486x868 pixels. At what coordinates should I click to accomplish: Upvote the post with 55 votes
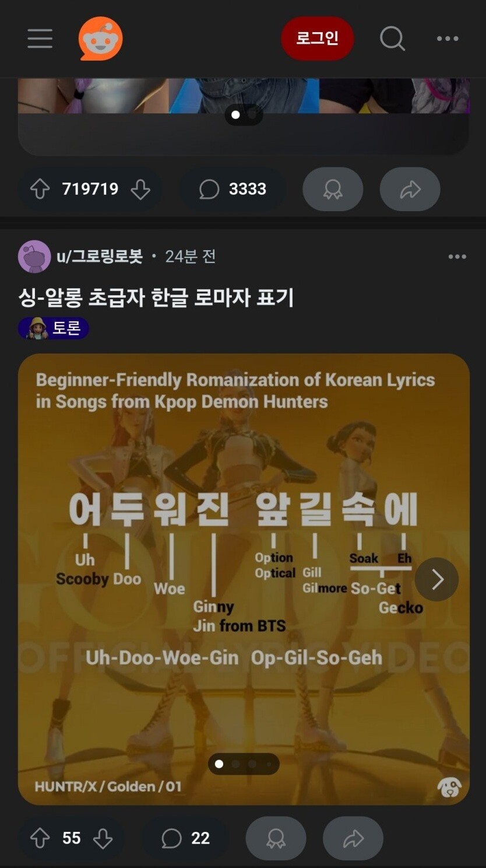pyautogui.click(x=40, y=838)
